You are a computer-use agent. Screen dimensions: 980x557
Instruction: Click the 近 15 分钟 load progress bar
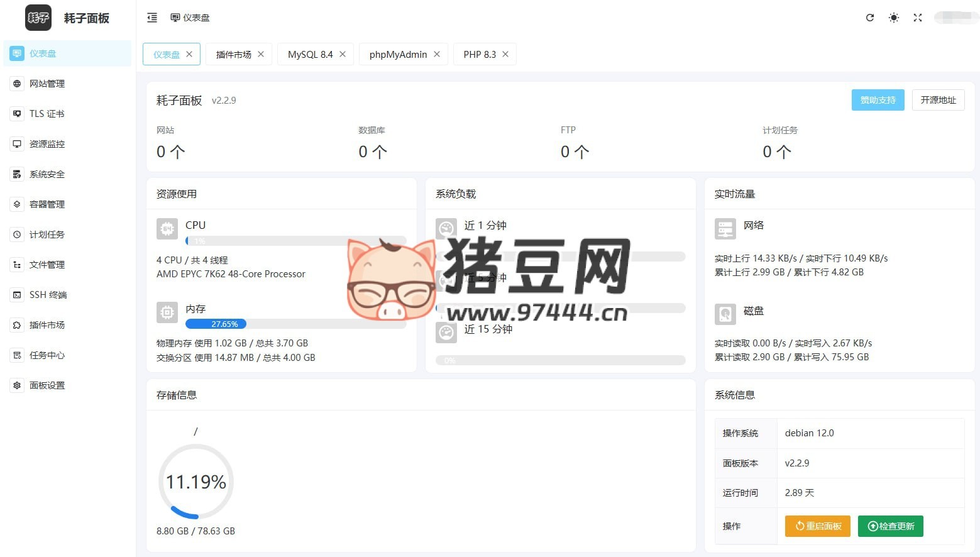(561, 360)
